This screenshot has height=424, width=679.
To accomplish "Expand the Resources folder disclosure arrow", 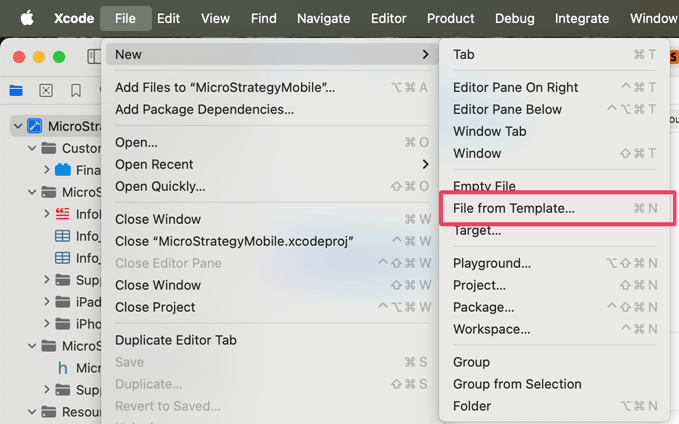I will pyautogui.click(x=32, y=412).
